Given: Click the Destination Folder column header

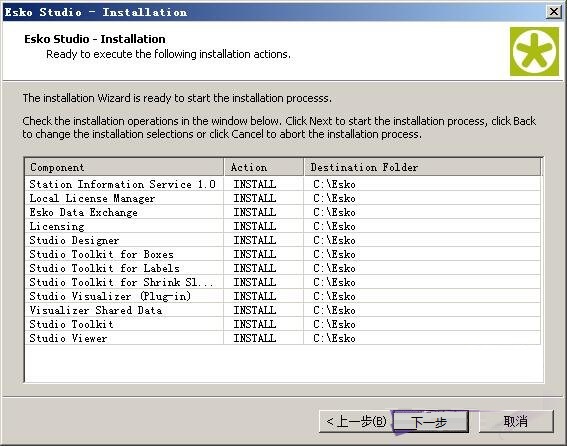Looking at the screenshot, I should point(422,167).
